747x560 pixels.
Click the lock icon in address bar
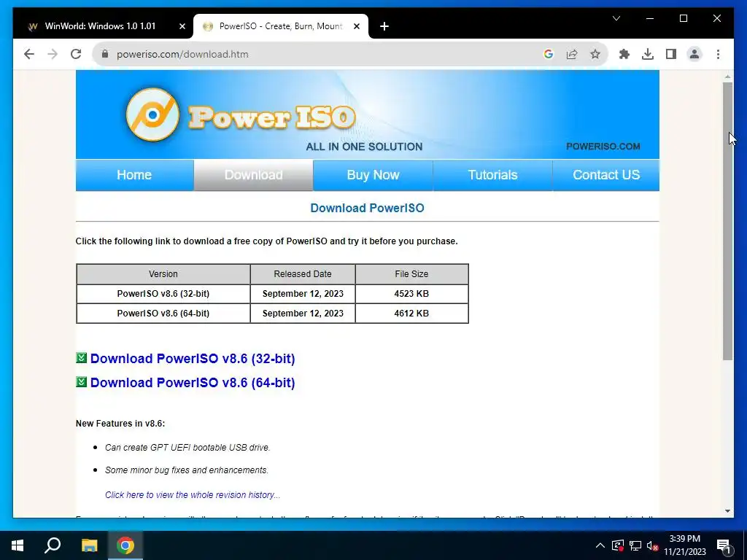pyautogui.click(x=105, y=54)
